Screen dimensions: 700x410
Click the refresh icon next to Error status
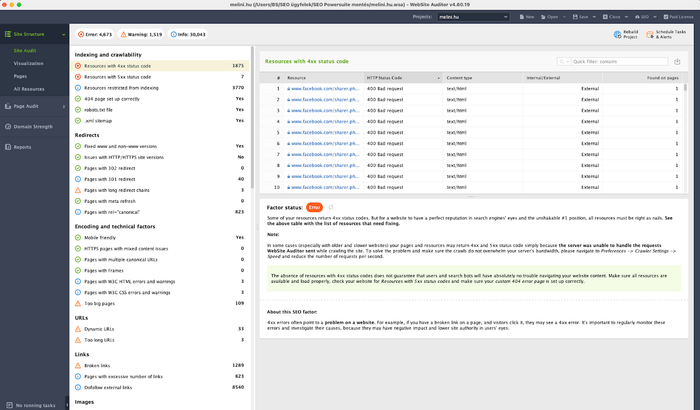click(x=331, y=207)
